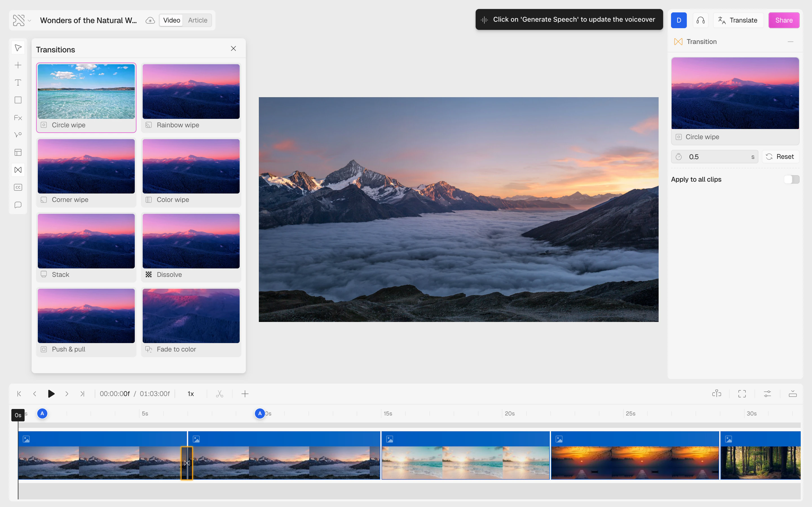This screenshot has height=507, width=812.
Task: Switch to Video mode
Action: [171, 20]
